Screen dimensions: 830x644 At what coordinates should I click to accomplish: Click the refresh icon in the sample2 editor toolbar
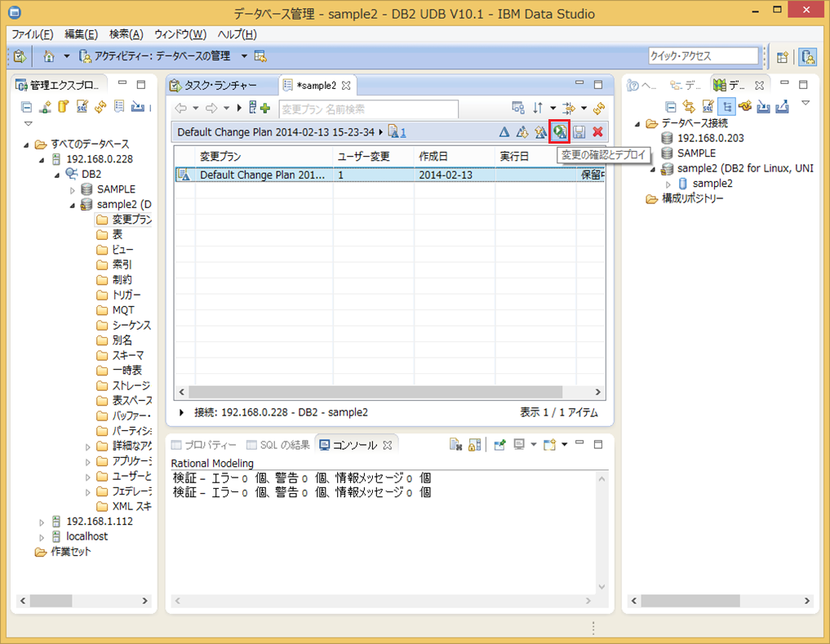pos(599,108)
